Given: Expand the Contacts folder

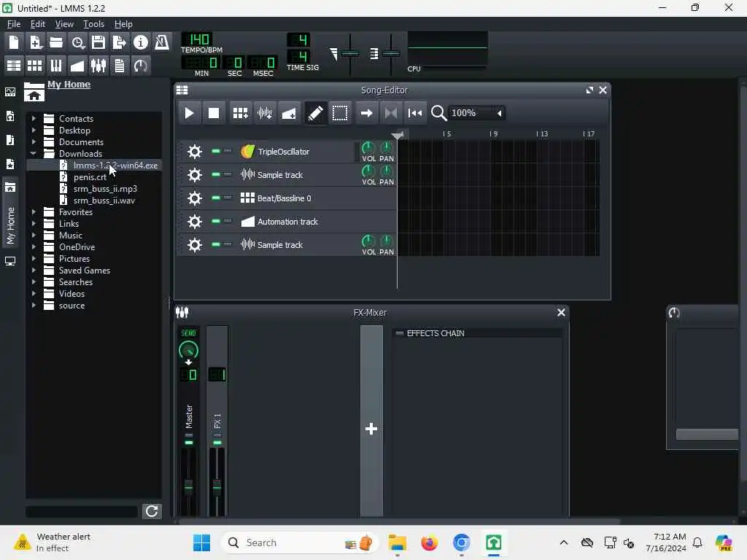Looking at the screenshot, I should tap(34, 118).
